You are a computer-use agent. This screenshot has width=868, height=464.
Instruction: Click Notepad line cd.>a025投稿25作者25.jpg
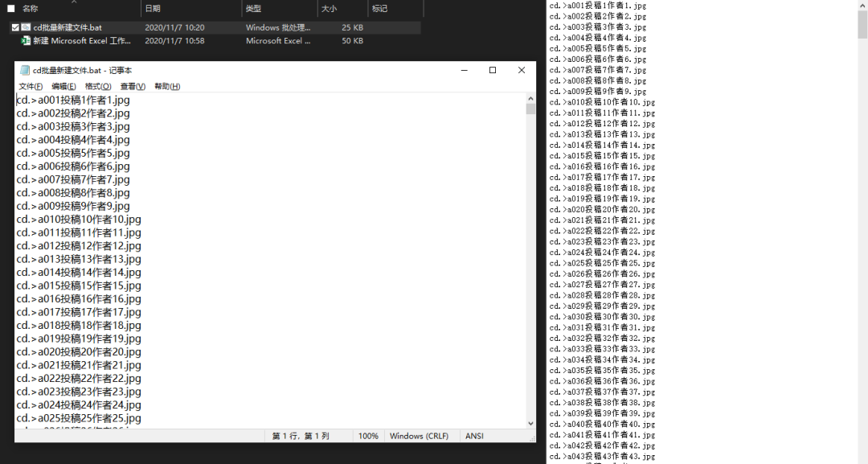click(x=79, y=418)
